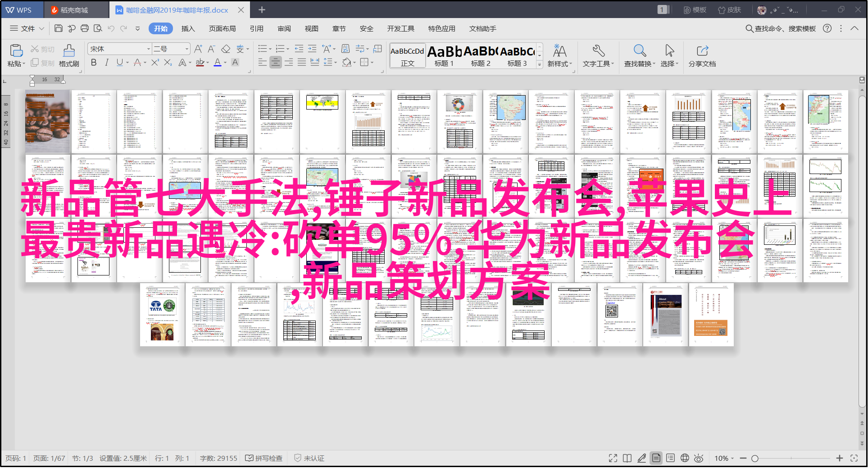Image resolution: width=868 pixels, height=468 pixels.
Task: Toggle character shading A button
Action: point(235,63)
